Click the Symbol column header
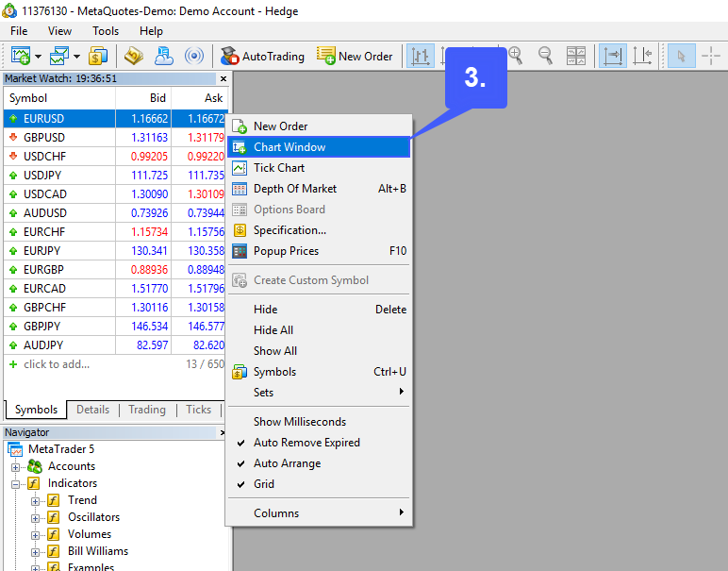Viewport: 728px width, 571px height. click(59, 98)
